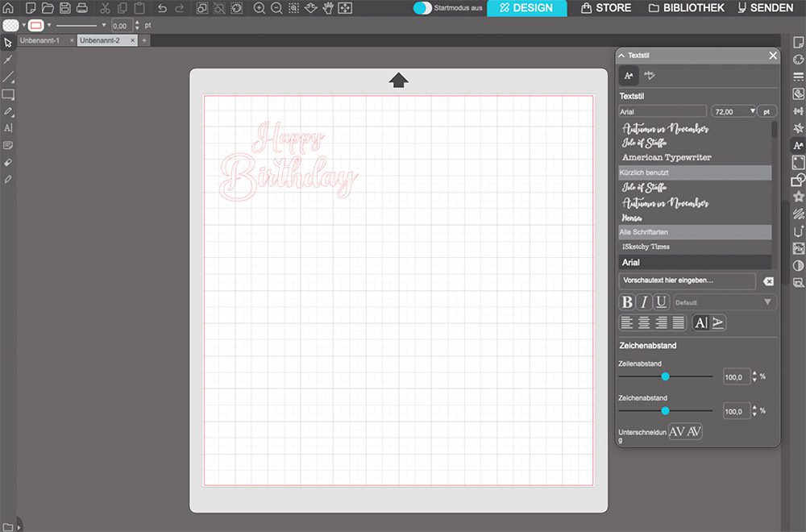Viewport: 806px width, 532px height.
Task: Click the Undo arrow icon
Action: 160,8
